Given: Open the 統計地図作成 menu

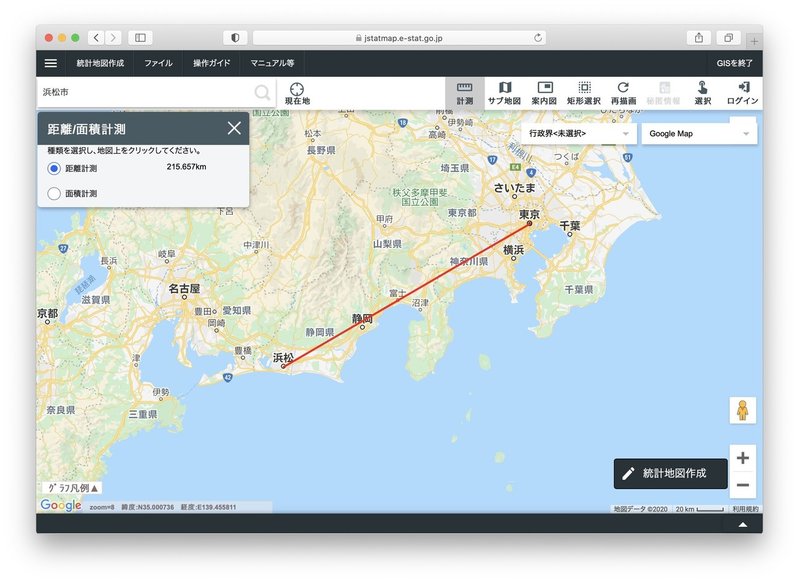Looking at the screenshot, I should (101, 63).
